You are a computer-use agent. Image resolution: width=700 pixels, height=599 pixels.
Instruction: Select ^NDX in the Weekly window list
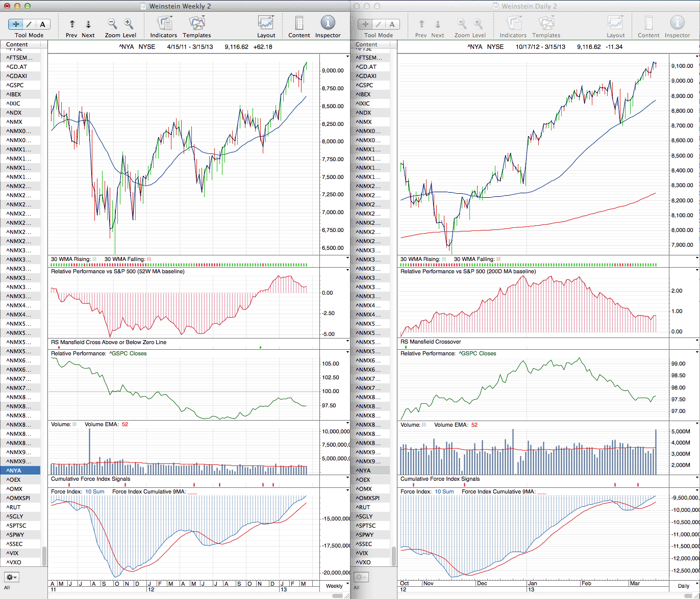point(20,113)
